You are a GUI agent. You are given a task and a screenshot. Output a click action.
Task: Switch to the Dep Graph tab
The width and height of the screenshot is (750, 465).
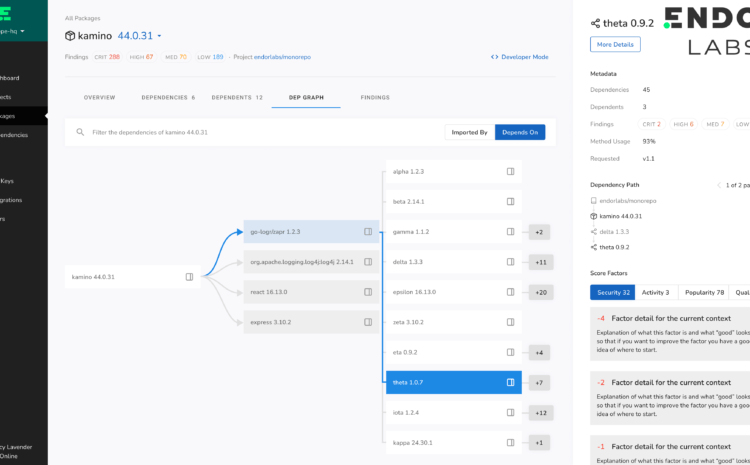click(306, 98)
